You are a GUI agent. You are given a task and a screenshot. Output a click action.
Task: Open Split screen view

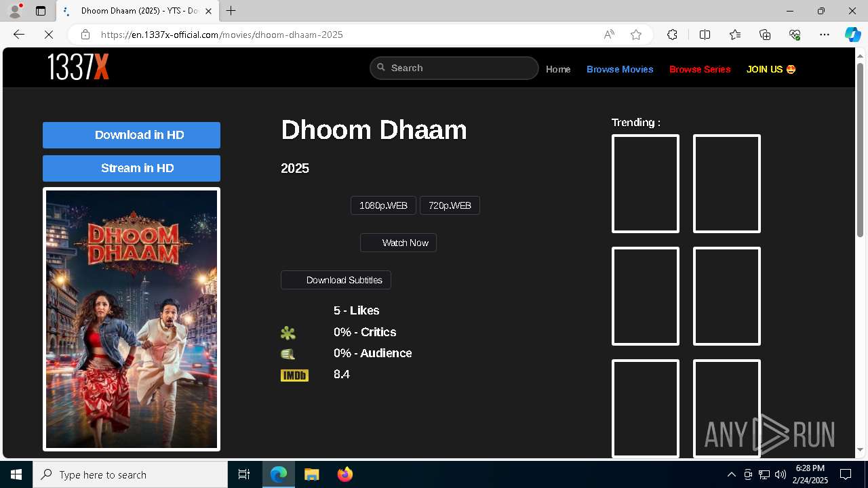(705, 35)
